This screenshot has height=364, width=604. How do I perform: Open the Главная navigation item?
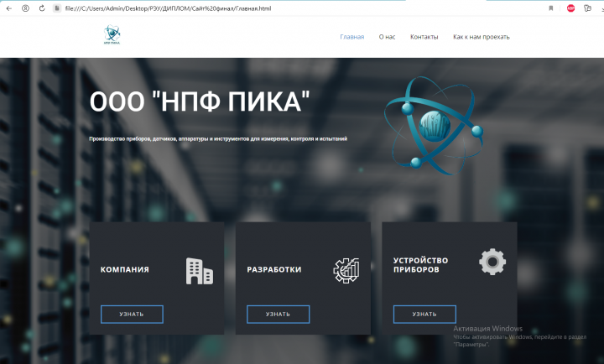[x=352, y=37]
